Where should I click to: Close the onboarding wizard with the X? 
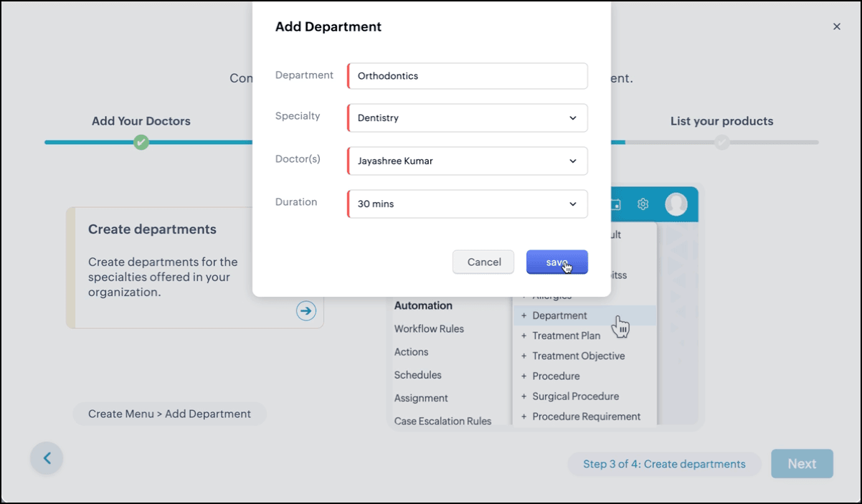pos(836,27)
